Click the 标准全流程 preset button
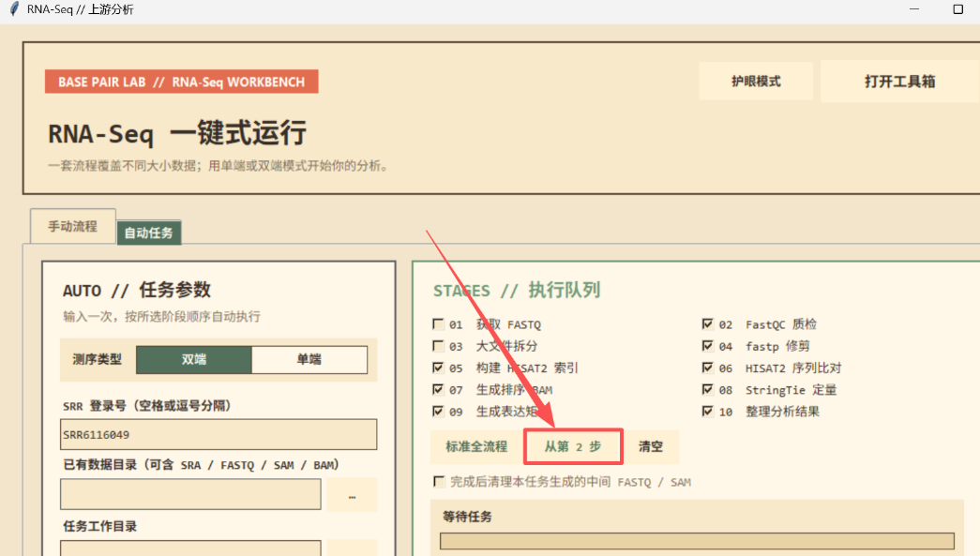980x556 pixels. [476, 446]
